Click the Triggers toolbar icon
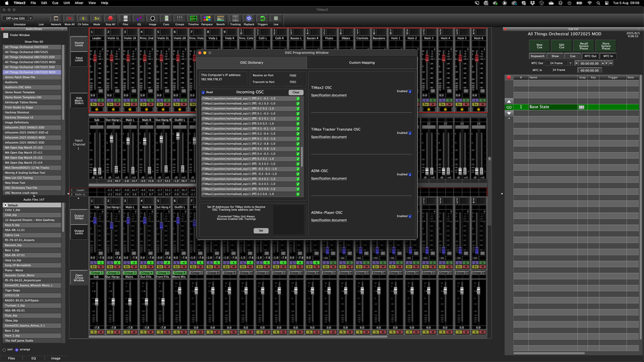644x362 pixels. point(262,19)
